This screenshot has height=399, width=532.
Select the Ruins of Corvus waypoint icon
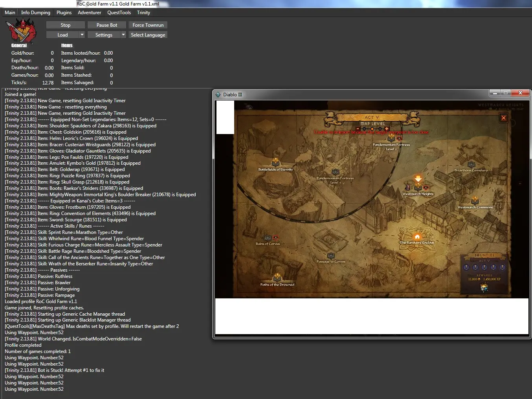[268, 238]
